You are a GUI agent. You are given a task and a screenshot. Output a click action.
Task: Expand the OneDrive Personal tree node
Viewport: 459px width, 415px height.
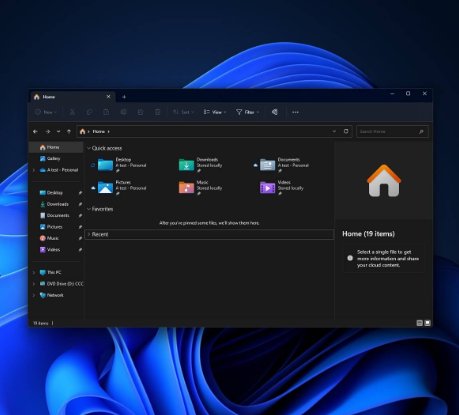[34, 170]
